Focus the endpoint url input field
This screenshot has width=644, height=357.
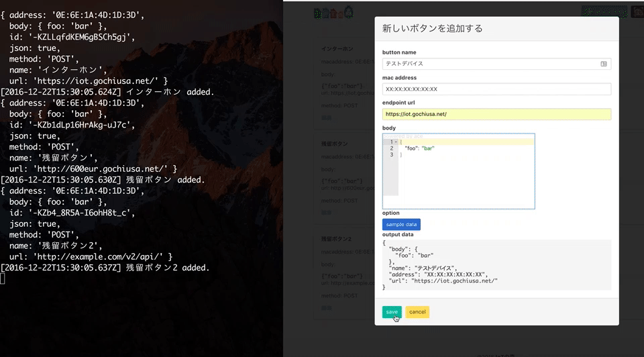pyautogui.click(x=496, y=114)
